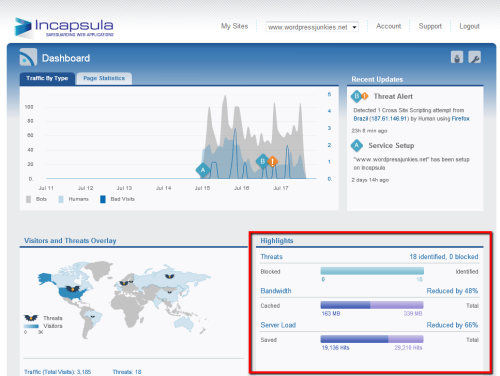Open My Sites in the top navigation
The image size is (500, 376).
click(234, 26)
